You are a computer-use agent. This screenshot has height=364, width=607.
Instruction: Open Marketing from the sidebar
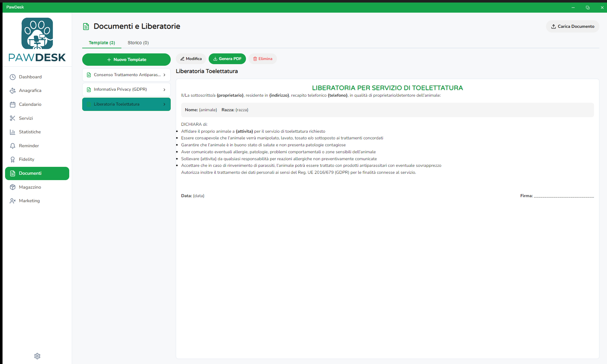[37, 201]
